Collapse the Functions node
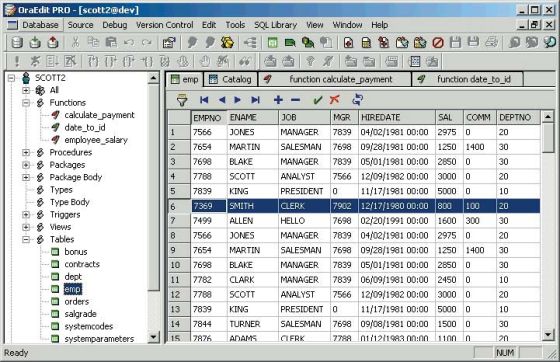 tap(26, 103)
